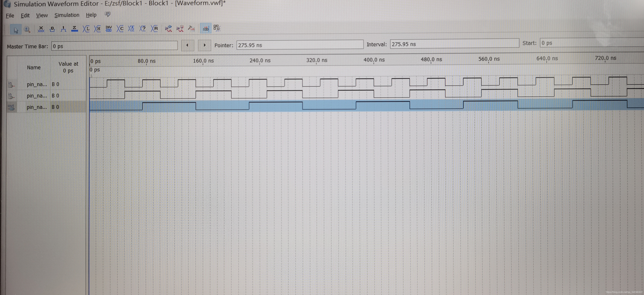Click the Master Time Bar field
The image size is (644, 295).
point(114,46)
